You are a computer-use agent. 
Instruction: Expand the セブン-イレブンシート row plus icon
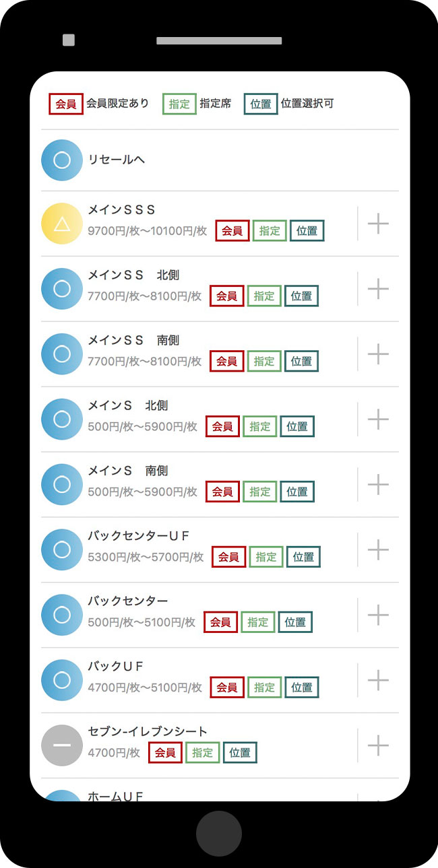[378, 745]
